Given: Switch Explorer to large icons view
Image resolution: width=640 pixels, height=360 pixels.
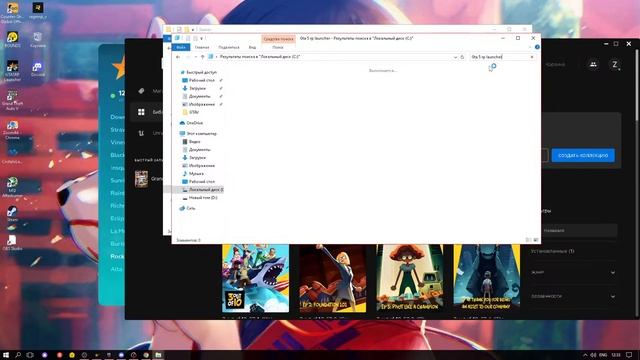Looking at the screenshot, I should (536, 240).
